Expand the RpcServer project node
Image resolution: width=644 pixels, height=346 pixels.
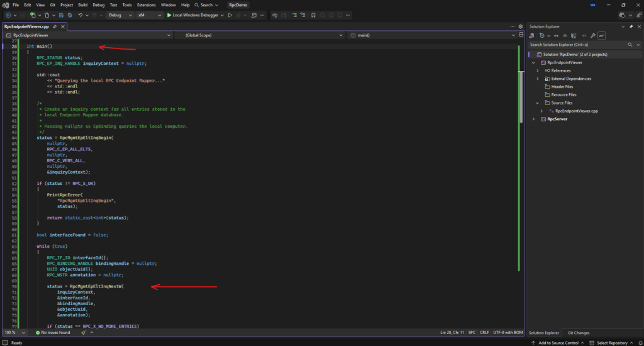[x=533, y=119]
